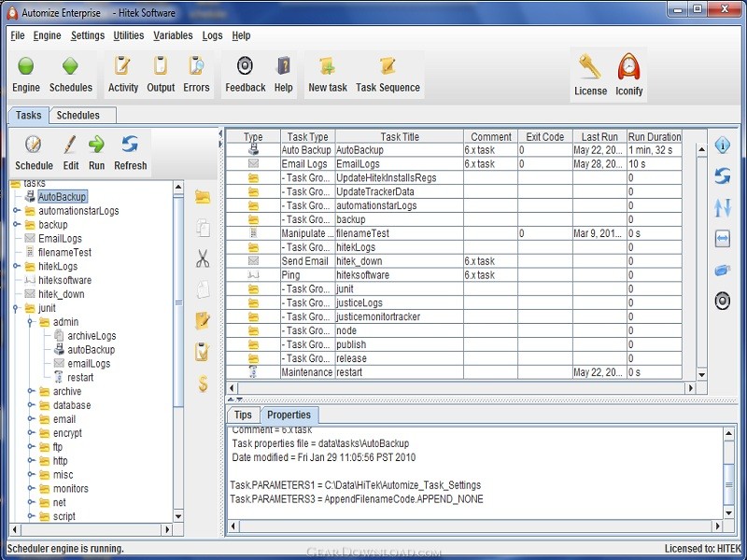Click the horizontal resize arrows icon
Screen dimensions: 747x560
[x=722, y=239]
